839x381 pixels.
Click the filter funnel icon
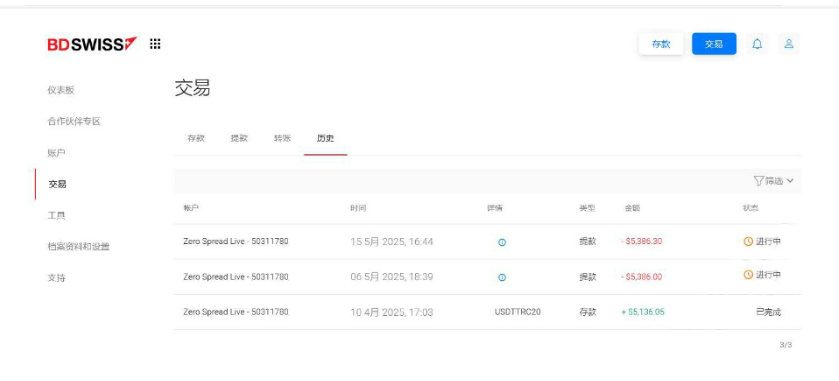pos(758,181)
